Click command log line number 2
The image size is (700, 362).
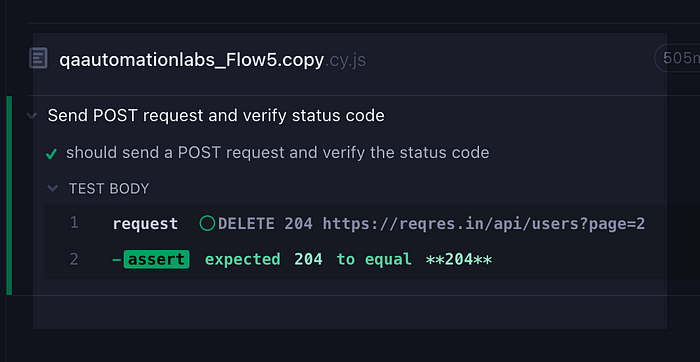pyautogui.click(x=74, y=259)
